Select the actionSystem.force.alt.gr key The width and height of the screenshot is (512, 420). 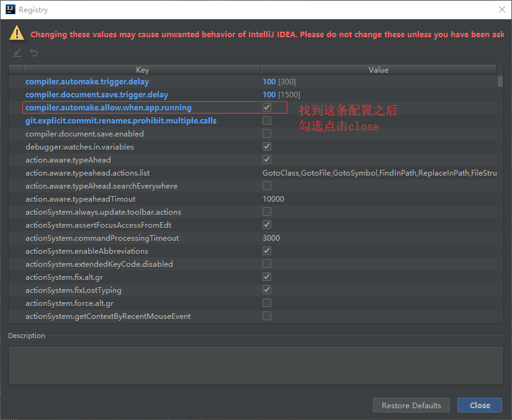70,303
